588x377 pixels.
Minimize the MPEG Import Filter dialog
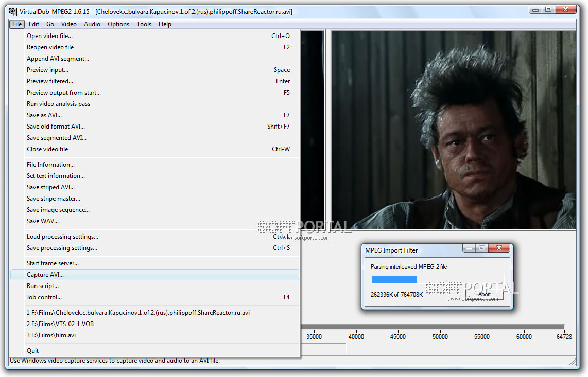(469, 248)
